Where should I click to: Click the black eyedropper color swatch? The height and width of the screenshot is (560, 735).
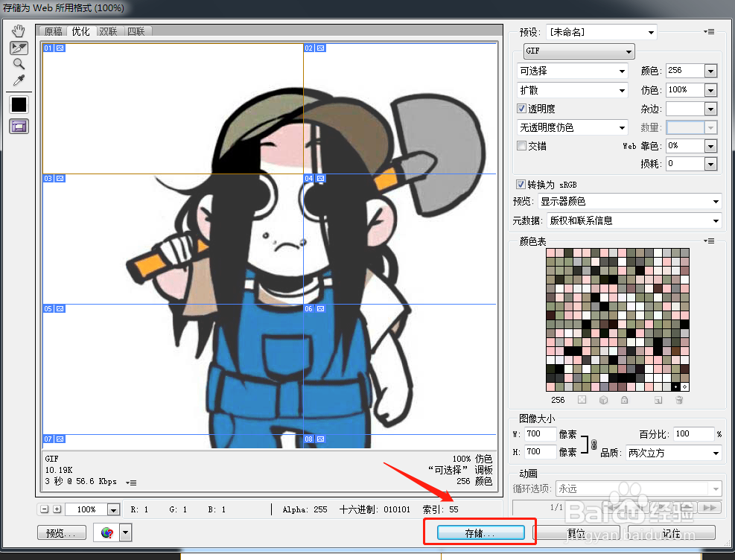click(x=18, y=104)
